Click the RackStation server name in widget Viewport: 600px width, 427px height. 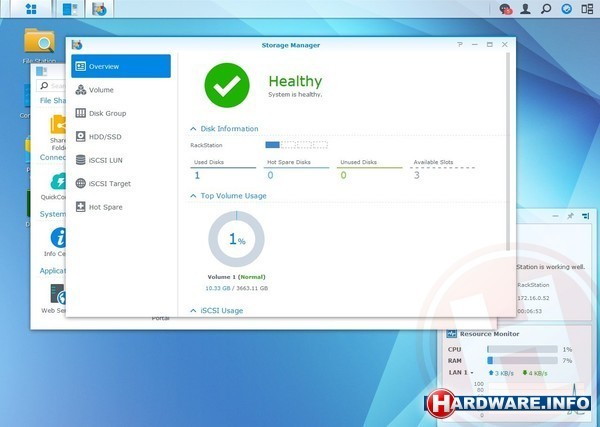pyautogui.click(x=533, y=285)
